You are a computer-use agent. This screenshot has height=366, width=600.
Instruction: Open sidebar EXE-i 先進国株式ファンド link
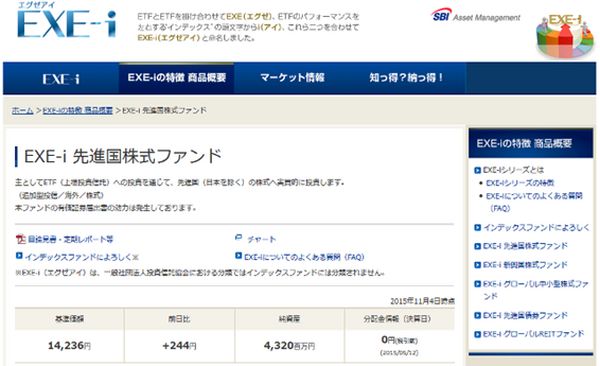coord(525,246)
